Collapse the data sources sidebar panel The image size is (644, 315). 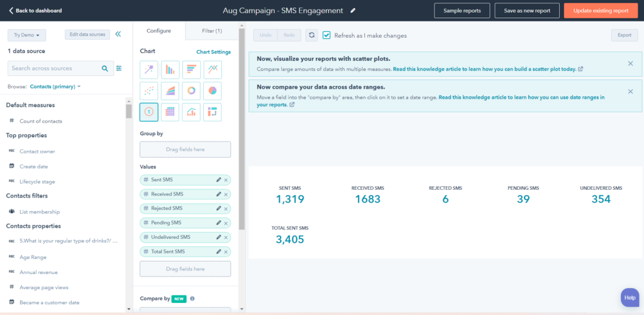pyautogui.click(x=118, y=35)
